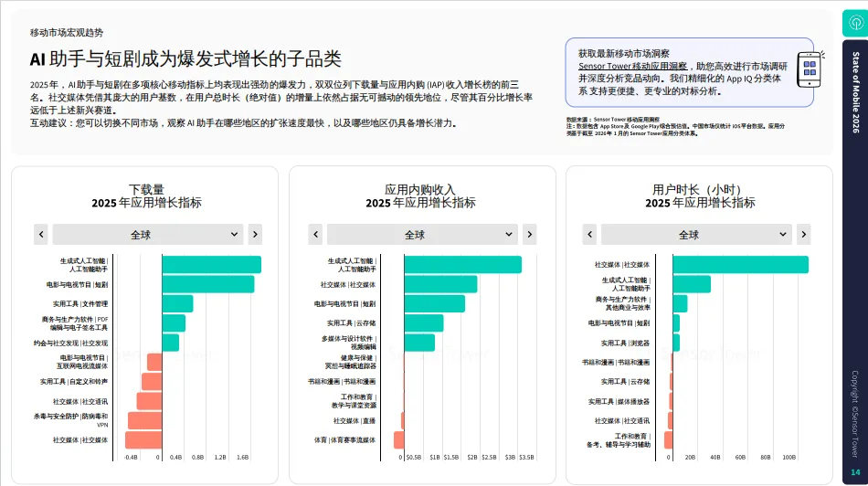The height and width of the screenshot is (486, 868).
Task: Click the 工作和教育 | 教学与课堂资源 label
Action: click(354, 401)
